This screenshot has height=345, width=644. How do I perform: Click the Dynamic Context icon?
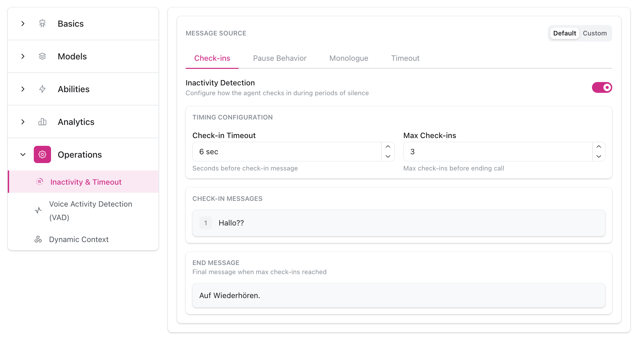coord(38,239)
